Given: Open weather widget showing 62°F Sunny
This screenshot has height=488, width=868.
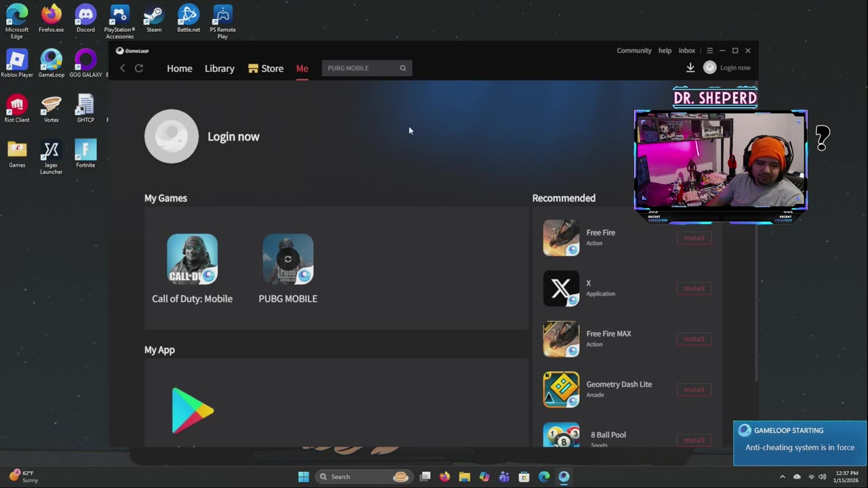Looking at the screenshot, I should coord(24,476).
